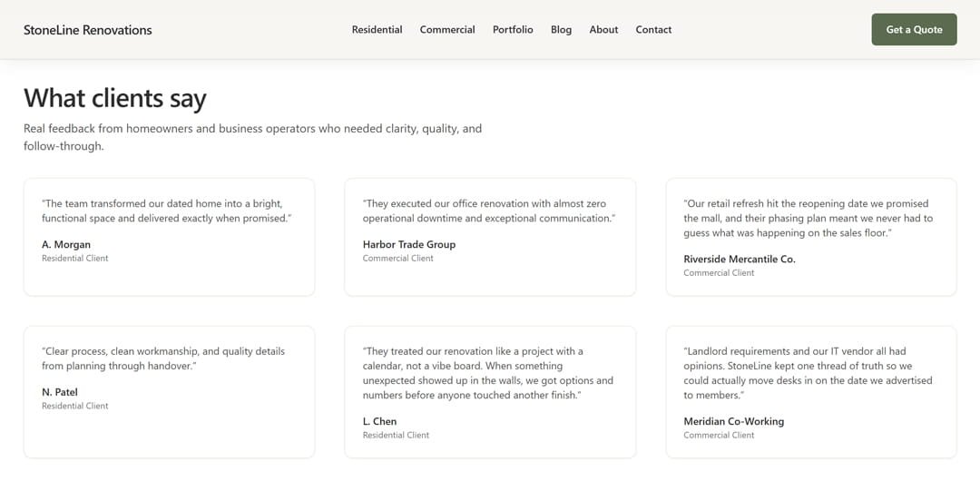Navigate to the Blog

tap(561, 30)
